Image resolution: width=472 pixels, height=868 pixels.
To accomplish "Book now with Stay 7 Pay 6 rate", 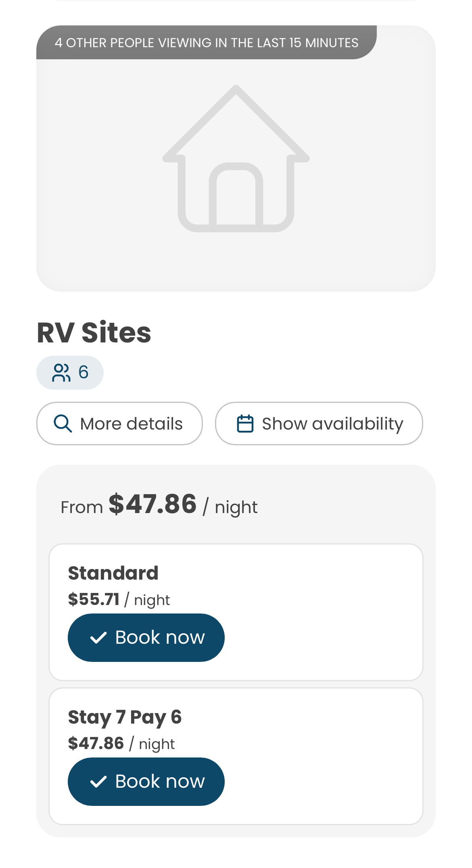I will tap(146, 782).
